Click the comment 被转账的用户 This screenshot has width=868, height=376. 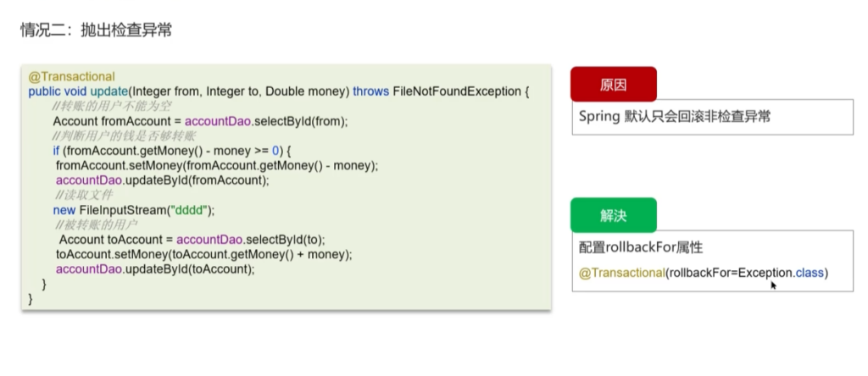click(x=93, y=224)
